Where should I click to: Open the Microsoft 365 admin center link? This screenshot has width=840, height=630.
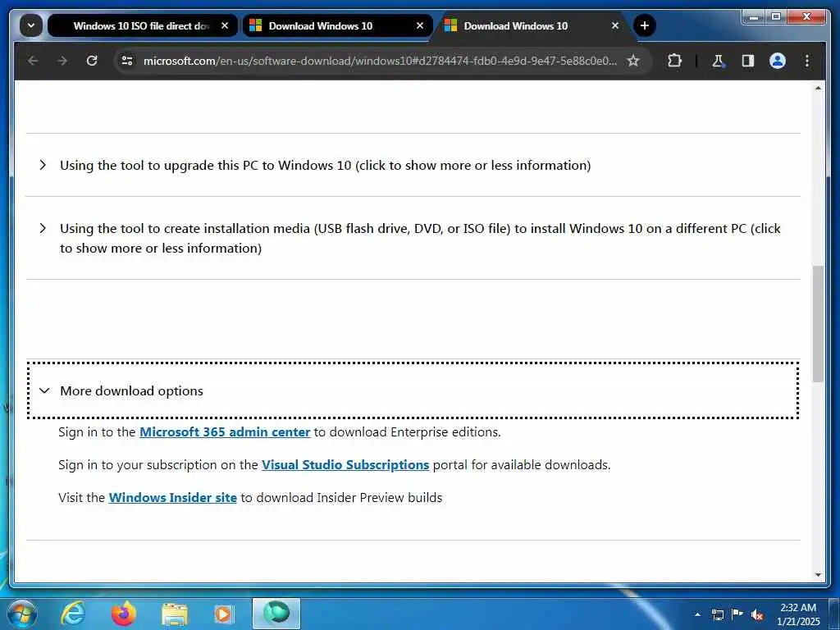[225, 431]
